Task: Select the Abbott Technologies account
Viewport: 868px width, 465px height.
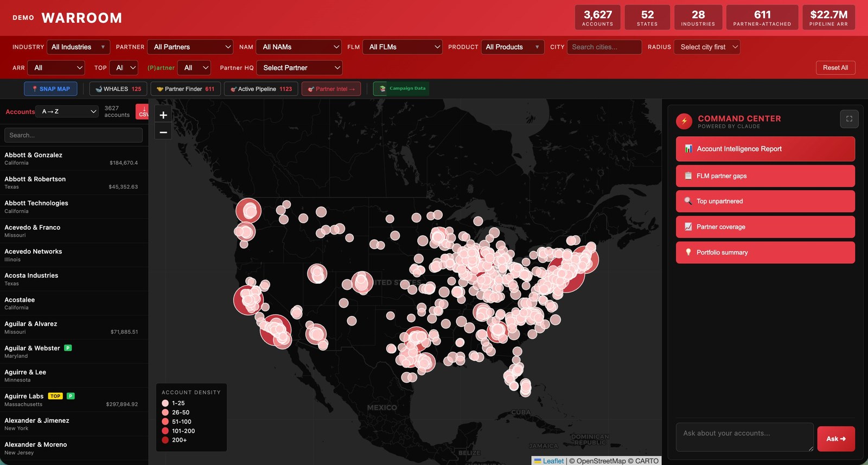Action: click(74, 207)
